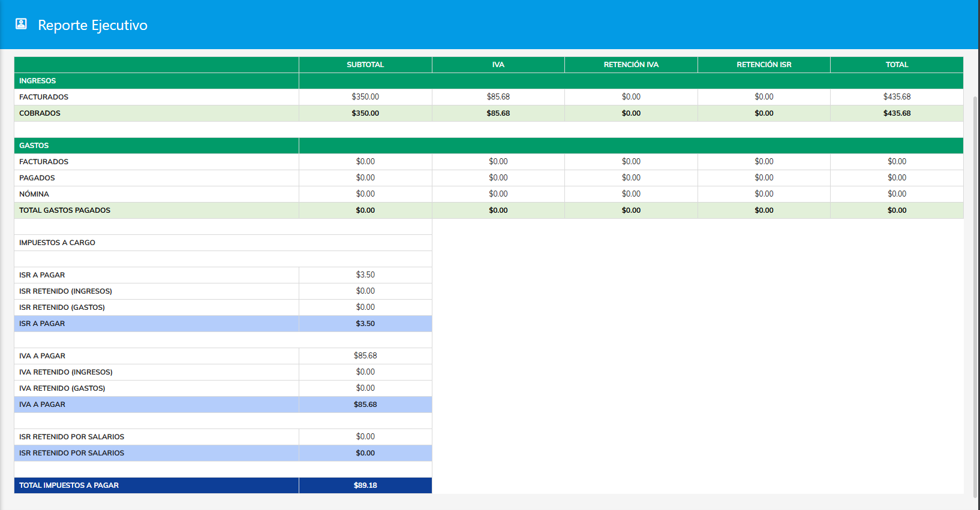Select the RETENCIÓN IVA column header
980x510 pixels.
[631, 65]
